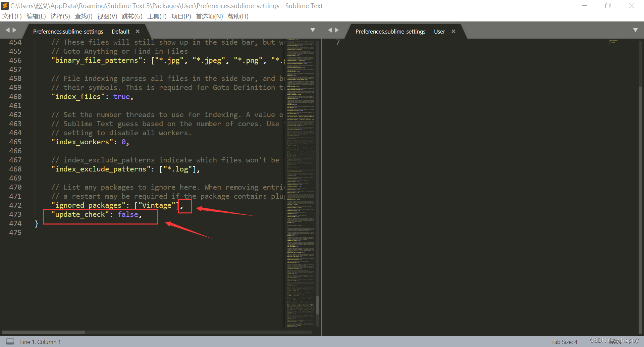
Task: Click the left pane vertical scrollbar thumb
Action: point(317,305)
